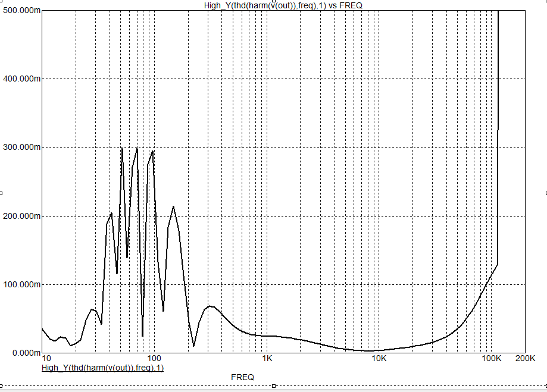Click the plot title 'High_Y(thd(harm(v(out)),freq),1) vs FREQ'
Viewport: 547px width, 392px height.
(283, 5)
